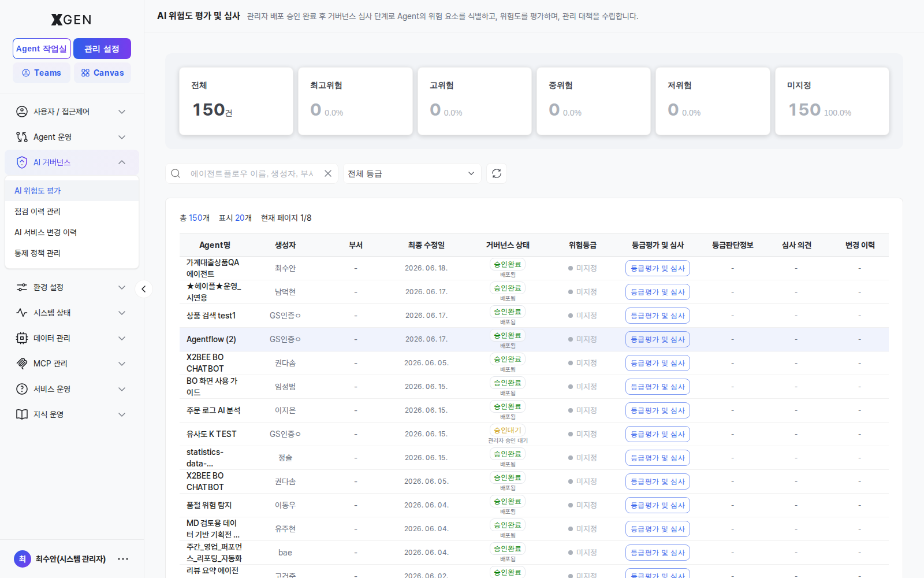This screenshot has width=924, height=578.
Task: Click the AI 거버넌스 shield icon
Action: (22, 162)
